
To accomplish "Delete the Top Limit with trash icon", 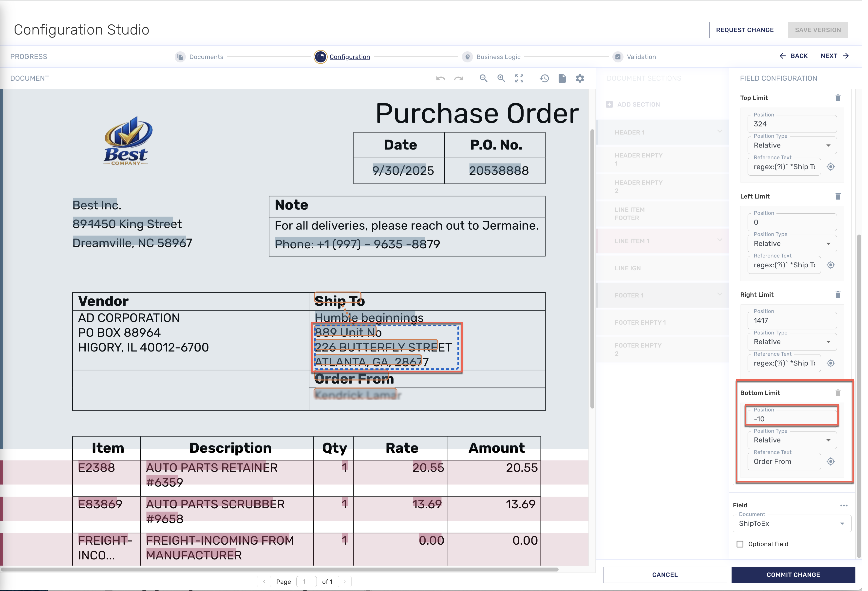I will [x=838, y=98].
